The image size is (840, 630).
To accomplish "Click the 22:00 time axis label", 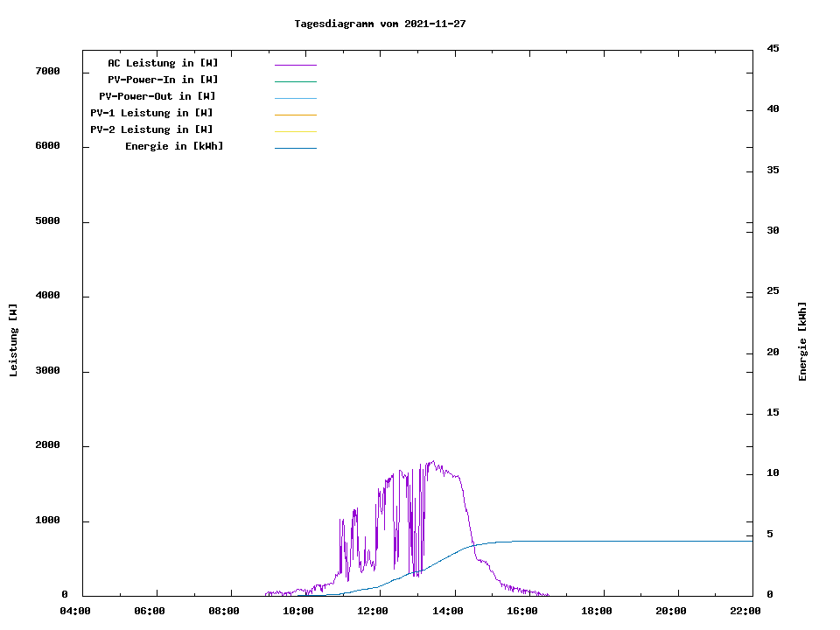I will click(x=745, y=611).
